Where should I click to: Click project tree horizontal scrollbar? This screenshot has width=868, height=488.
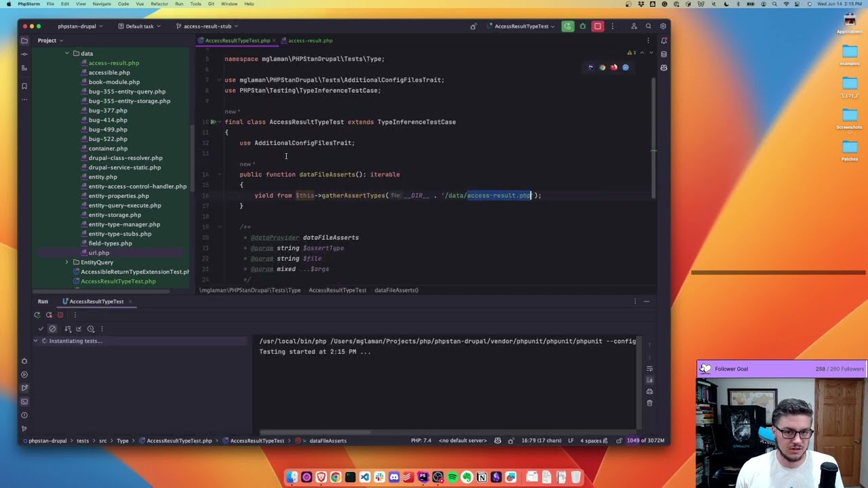(100, 291)
